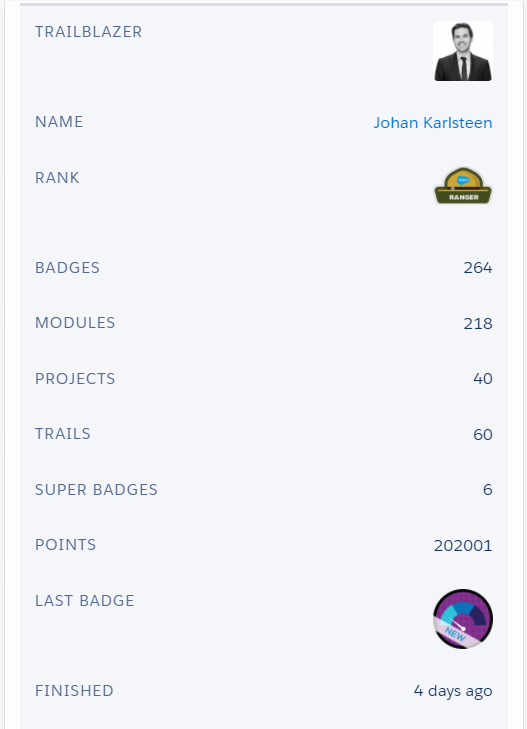Image resolution: width=527 pixels, height=729 pixels.
Task: Click the FINISHED field label
Action: (x=74, y=691)
